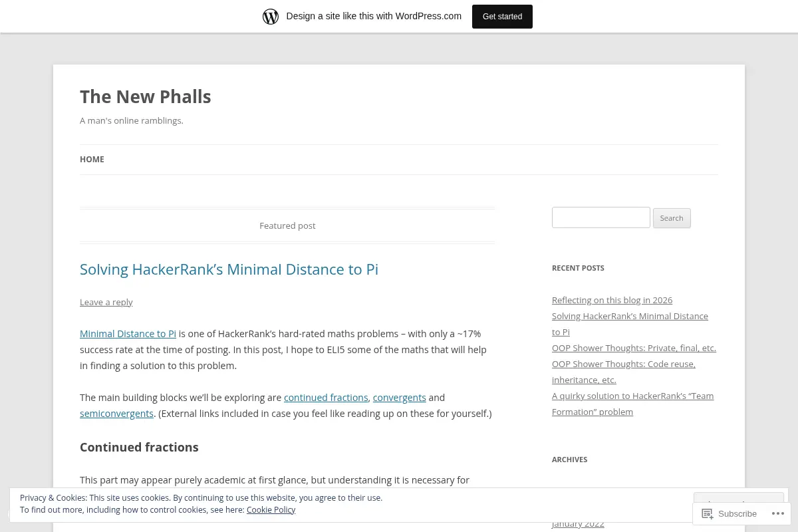Follow the Minimal Distance to Pi inline link
798x532 pixels.
(128, 334)
